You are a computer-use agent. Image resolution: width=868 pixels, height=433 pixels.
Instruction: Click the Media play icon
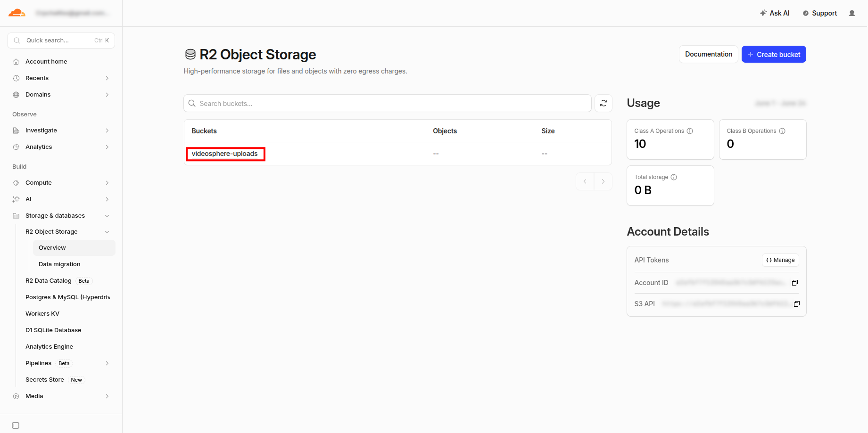click(16, 396)
